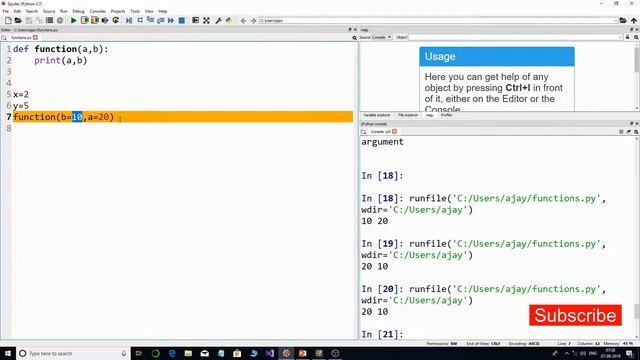Open the File menu
Viewport: 640px width, 360px height.
tap(6, 11)
